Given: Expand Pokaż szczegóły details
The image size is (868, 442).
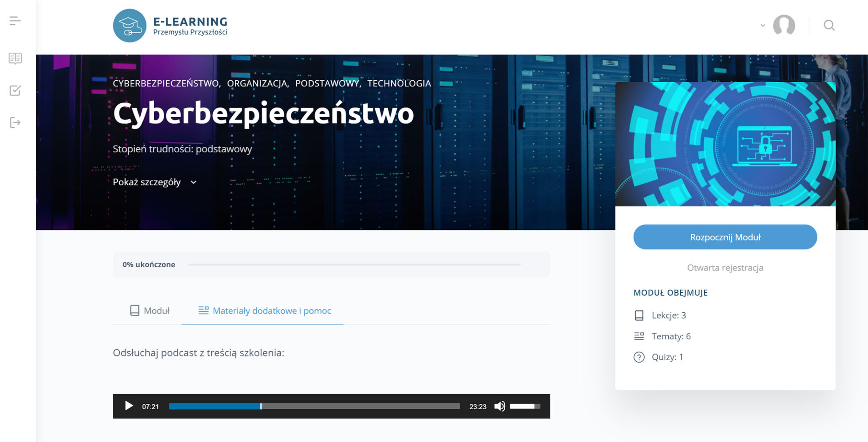Looking at the screenshot, I should [155, 182].
